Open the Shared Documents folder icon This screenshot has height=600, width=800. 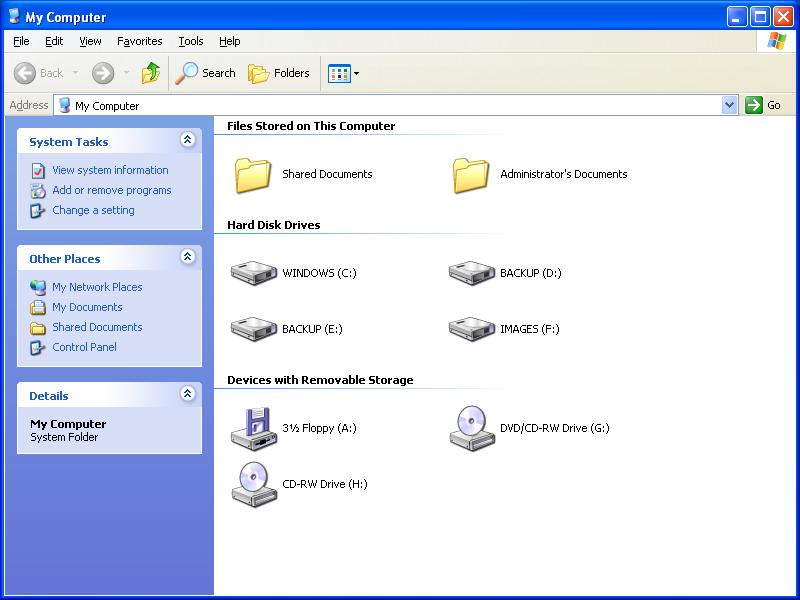[253, 174]
